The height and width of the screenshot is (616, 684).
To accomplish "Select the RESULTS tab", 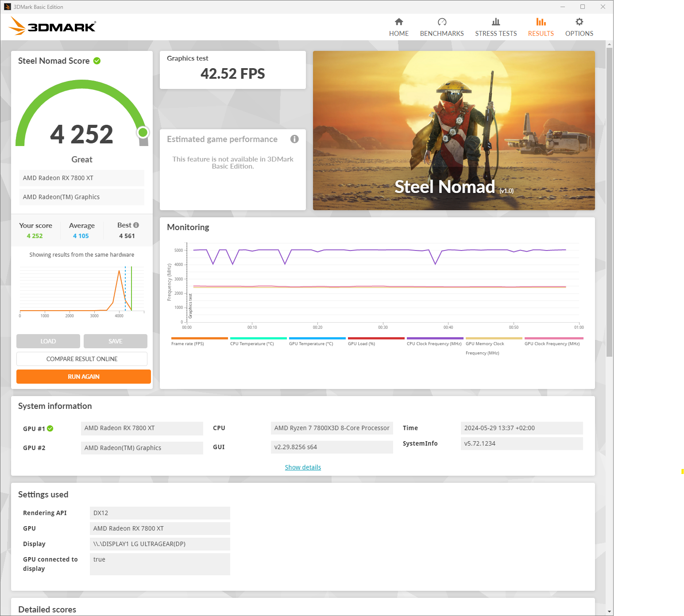I will [541, 27].
